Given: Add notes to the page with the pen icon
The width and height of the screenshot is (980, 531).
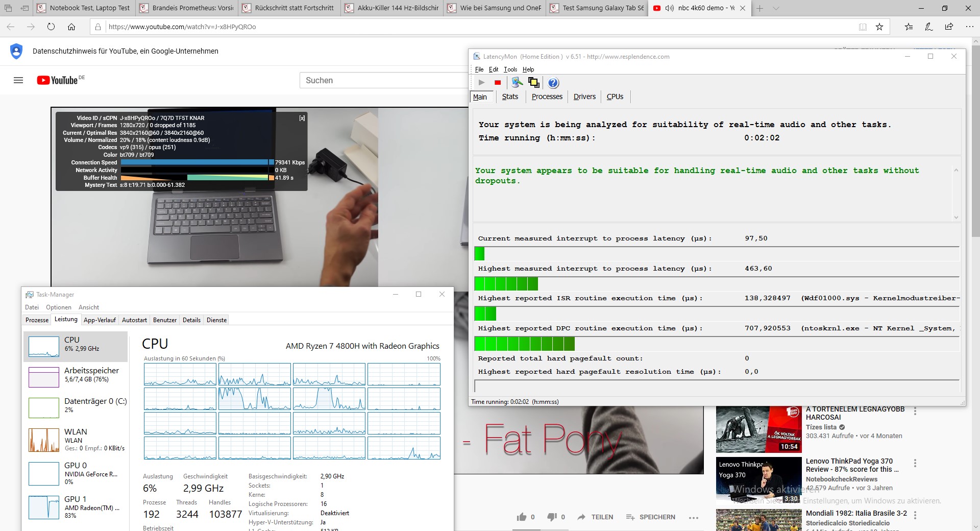Looking at the screenshot, I should tap(929, 27).
